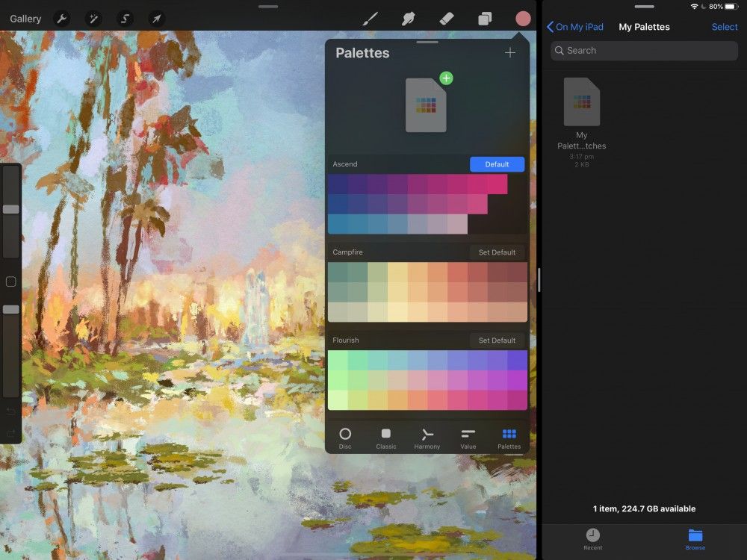Set Campfire as the default palette
This screenshot has height=560, width=747.
pos(497,252)
